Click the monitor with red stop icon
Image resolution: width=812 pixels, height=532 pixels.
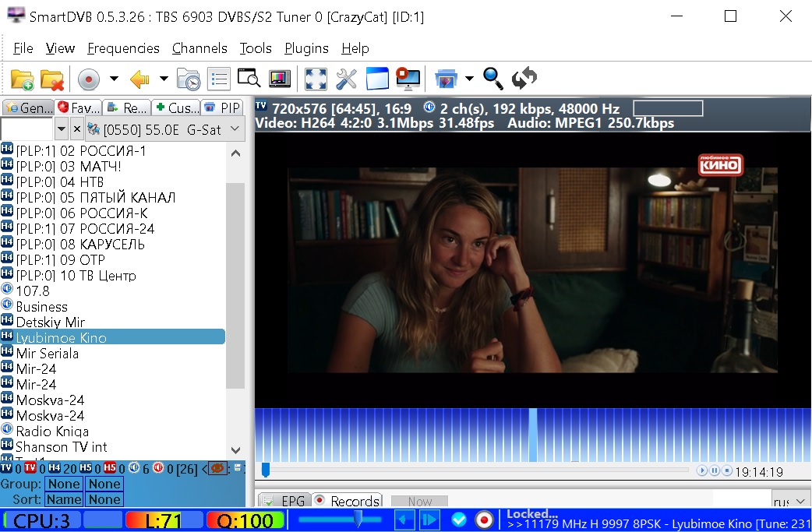click(x=408, y=79)
